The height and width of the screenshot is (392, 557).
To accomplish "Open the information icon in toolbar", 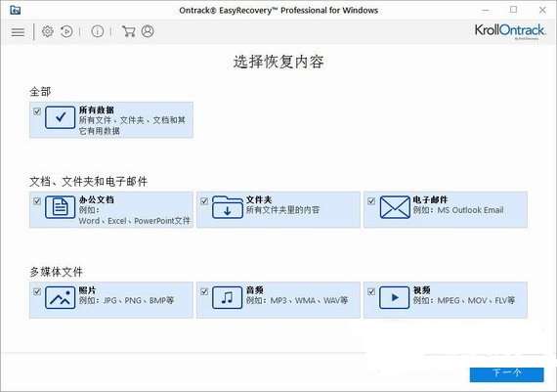I will point(98,31).
